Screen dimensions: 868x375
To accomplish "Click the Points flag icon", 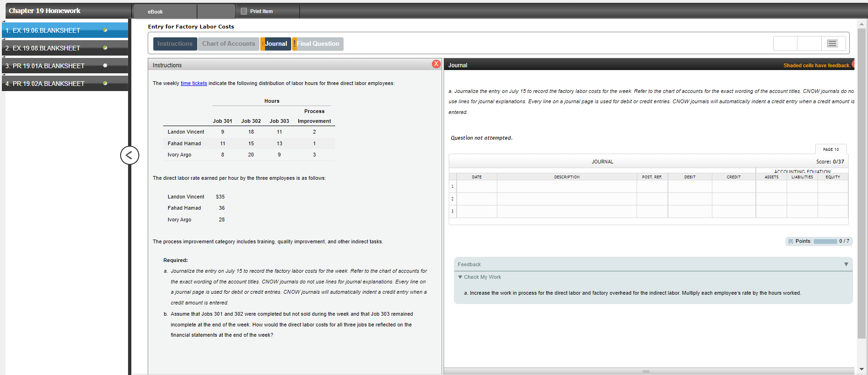I will [x=791, y=241].
